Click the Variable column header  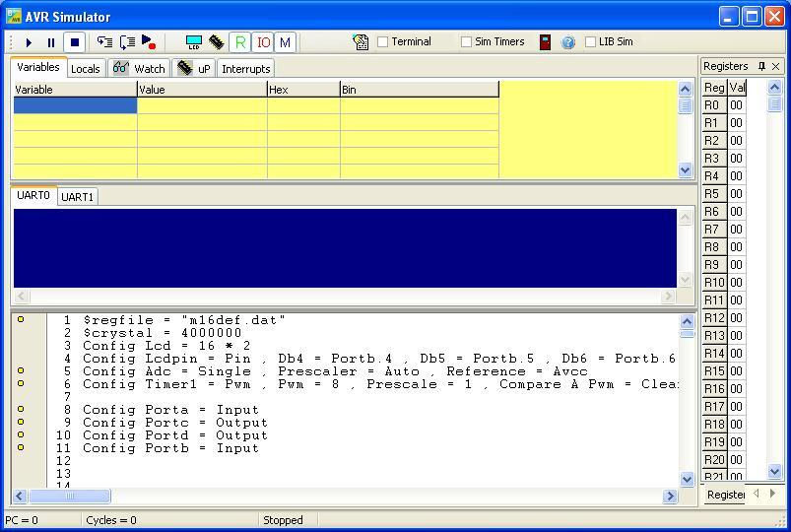point(75,90)
